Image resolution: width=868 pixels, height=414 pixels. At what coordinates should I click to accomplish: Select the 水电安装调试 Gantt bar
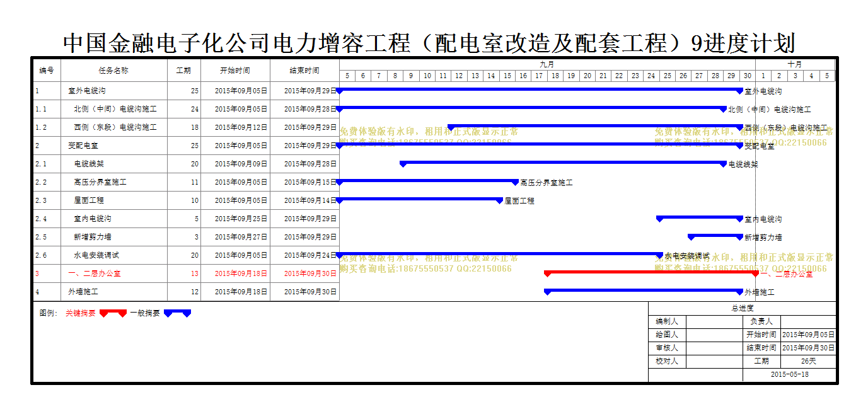tap(500, 255)
